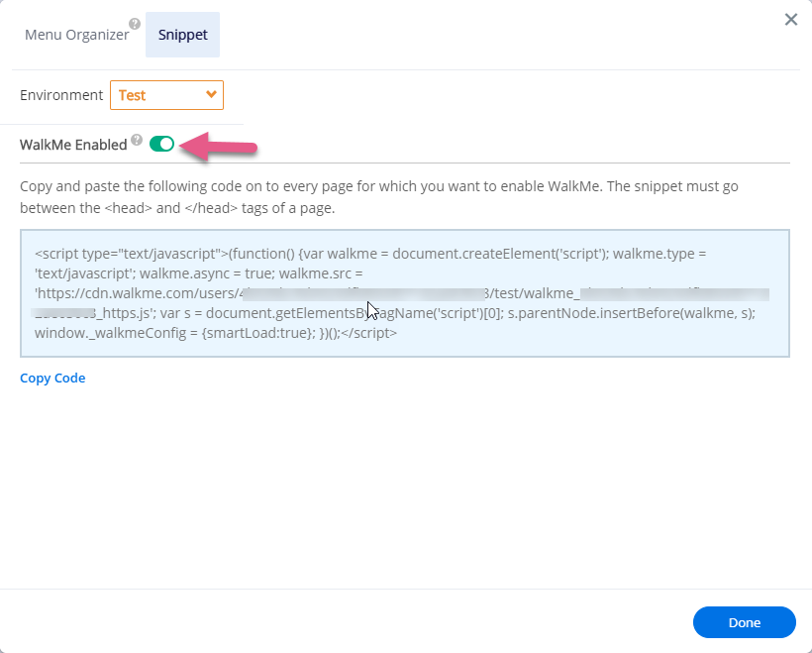Click the Environment label
Image resolution: width=812 pixels, height=653 pixels.
click(x=61, y=95)
